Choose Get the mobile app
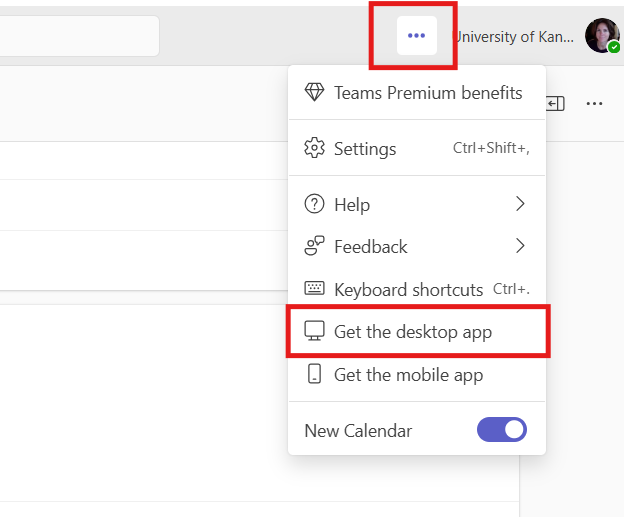Viewport: 624px width, 517px height. point(408,375)
